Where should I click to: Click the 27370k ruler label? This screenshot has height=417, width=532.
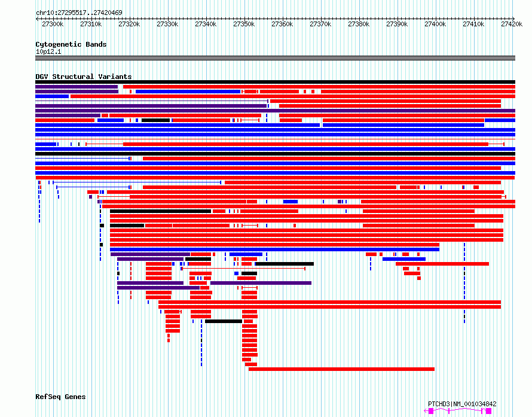(x=320, y=24)
